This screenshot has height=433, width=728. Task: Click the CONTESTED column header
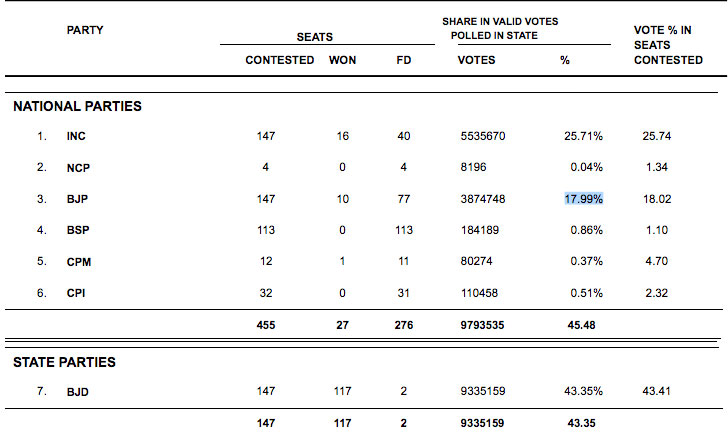coord(279,60)
